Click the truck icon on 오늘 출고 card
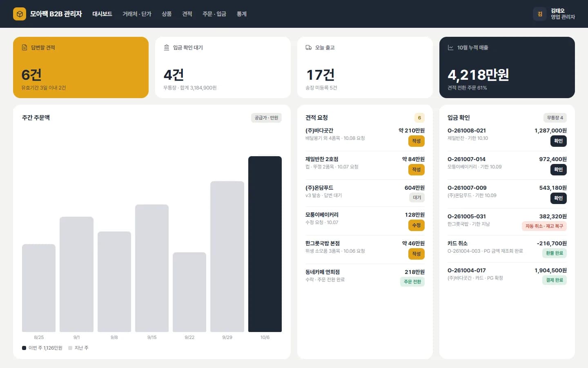Image resolution: width=588 pixels, height=368 pixels. click(x=309, y=47)
